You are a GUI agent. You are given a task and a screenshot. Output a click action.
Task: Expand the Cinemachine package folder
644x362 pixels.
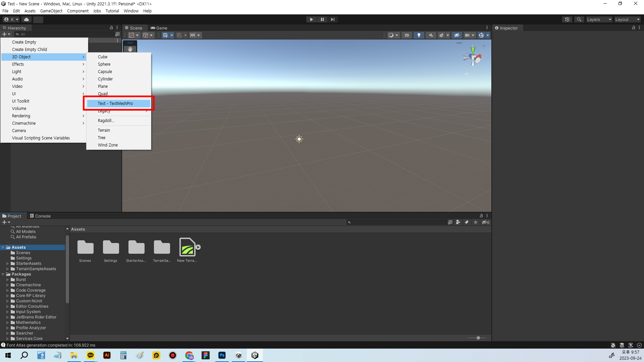coord(8,285)
